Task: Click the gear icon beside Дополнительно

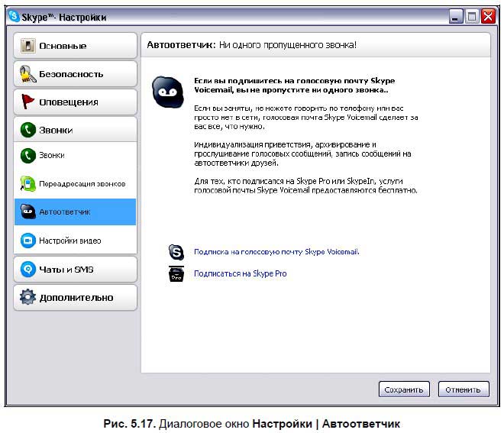Action: point(28,297)
